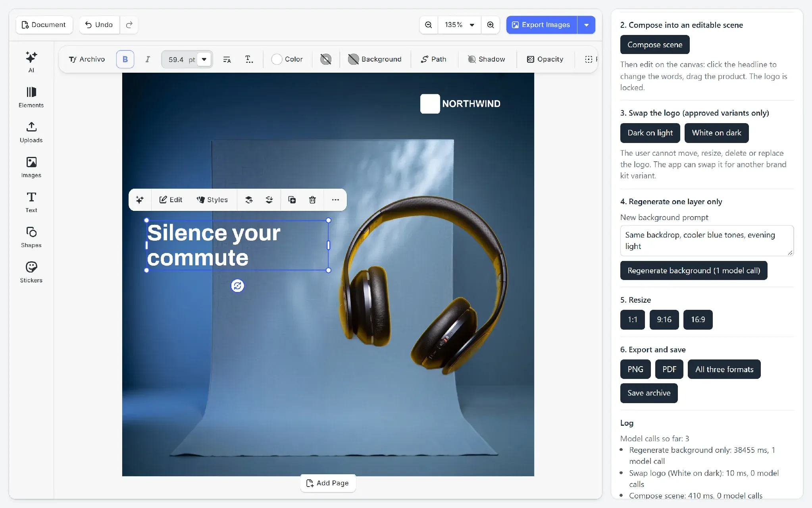Screen dimensions: 812x508
Task: Duplicate the selected text block
Action: 292,200
